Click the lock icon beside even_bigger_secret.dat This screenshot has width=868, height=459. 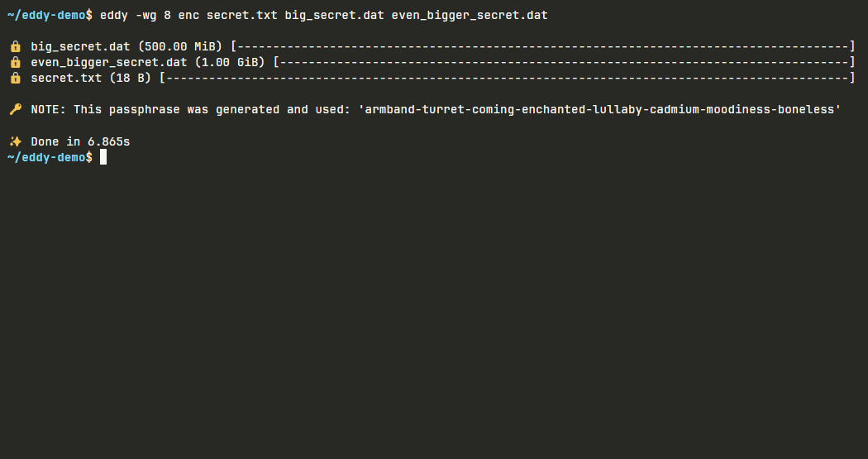point(16,62)
